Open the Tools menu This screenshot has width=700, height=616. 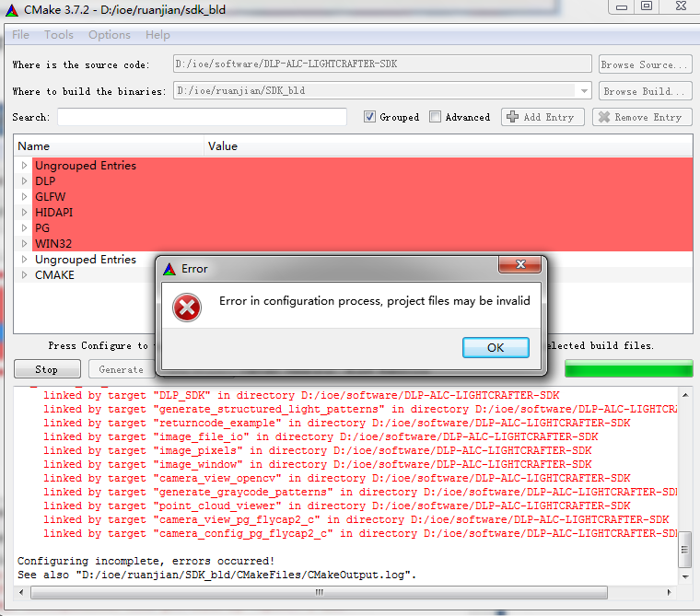point(58,35)
